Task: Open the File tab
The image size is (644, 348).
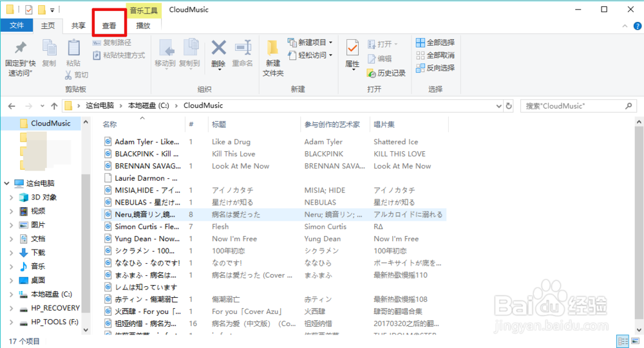Action: (x=17, y=26)
